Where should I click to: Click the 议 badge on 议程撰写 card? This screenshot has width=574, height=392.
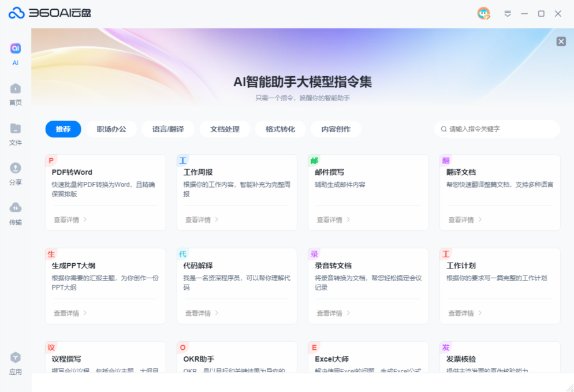[x=51, y=348]
